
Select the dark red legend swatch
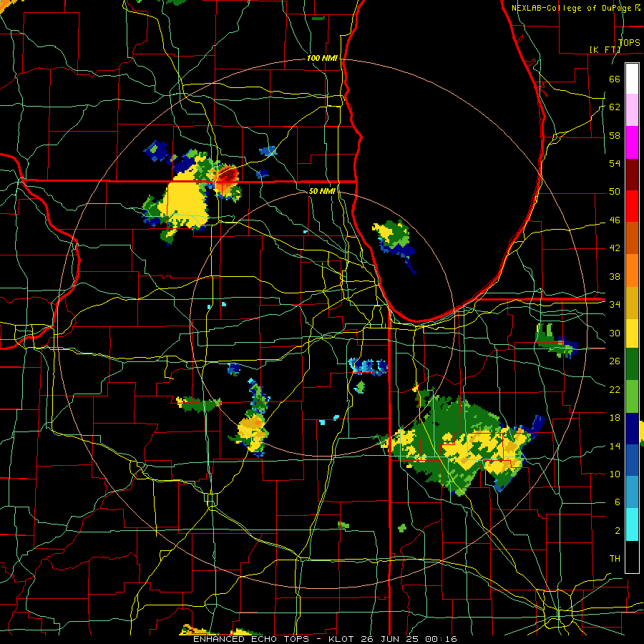[632, 175]
